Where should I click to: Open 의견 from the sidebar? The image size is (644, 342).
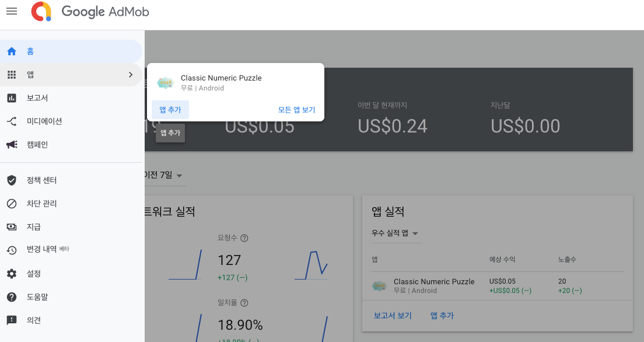(71, 320)
